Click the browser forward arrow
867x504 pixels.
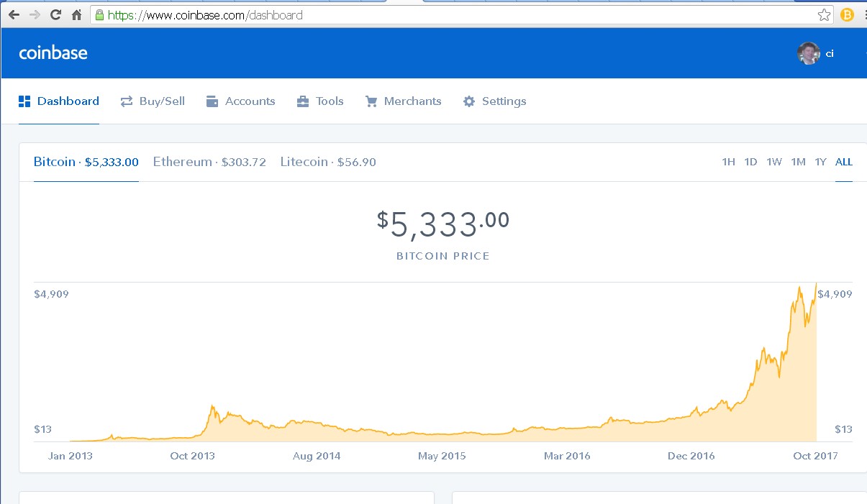(x=35, y=14)
